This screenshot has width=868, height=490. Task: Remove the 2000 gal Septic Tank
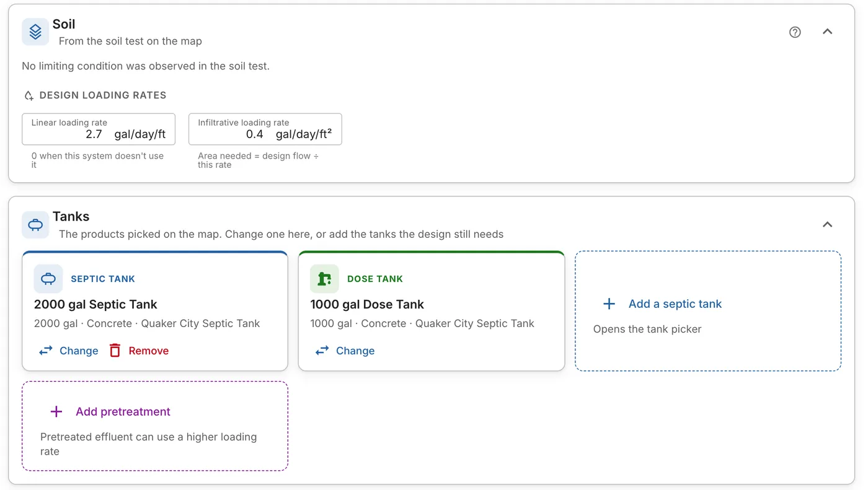click(x=139, y=351)
